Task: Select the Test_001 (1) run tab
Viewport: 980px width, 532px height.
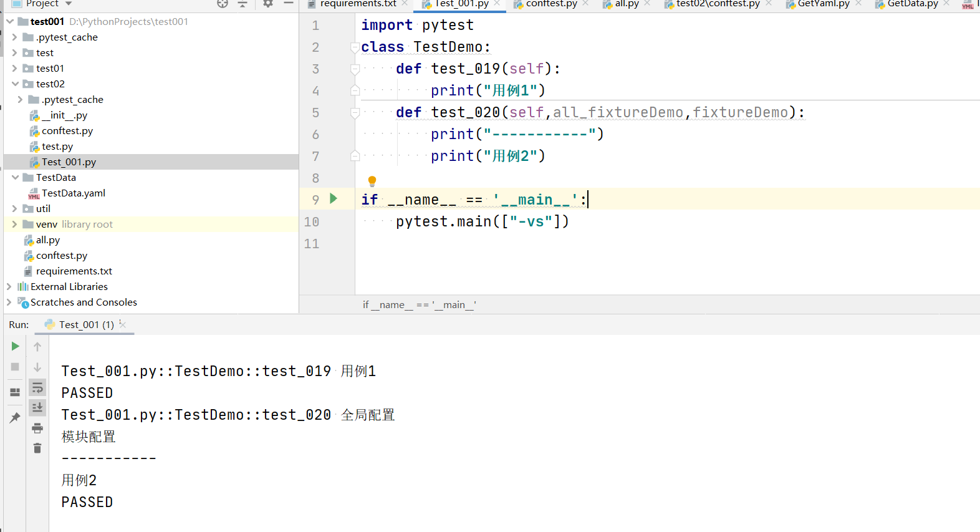Action: point(86,324)
